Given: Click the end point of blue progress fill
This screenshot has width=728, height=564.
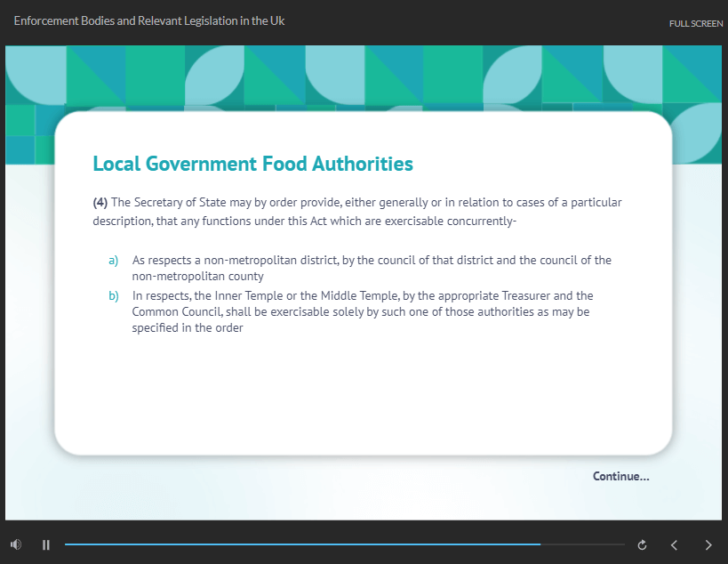Looking at the screenshot, I should click(540, 544).
